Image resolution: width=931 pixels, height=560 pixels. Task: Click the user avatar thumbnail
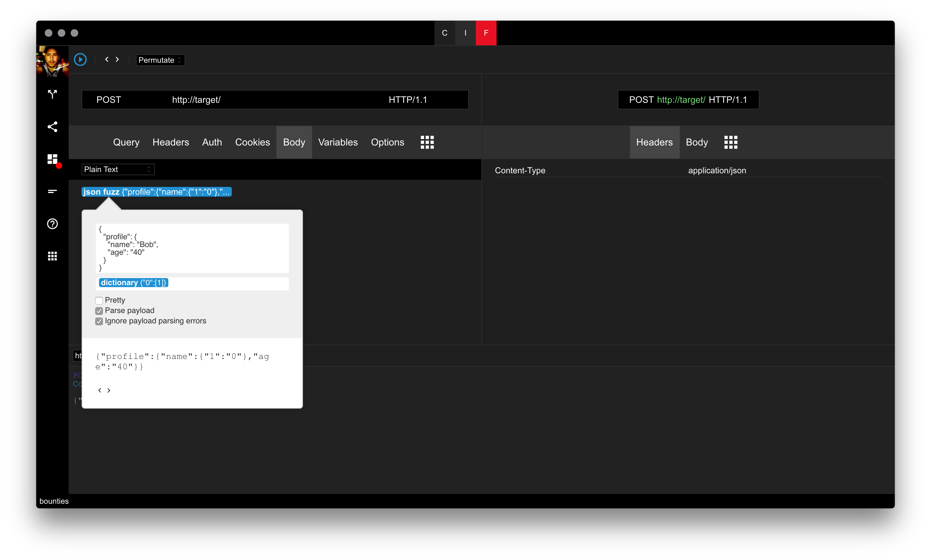52,61
